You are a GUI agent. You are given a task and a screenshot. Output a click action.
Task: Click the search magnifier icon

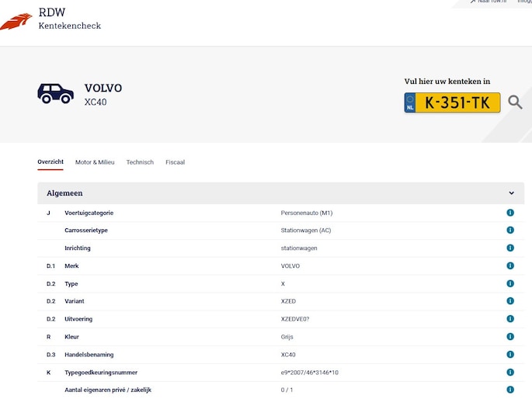[515, 102]
